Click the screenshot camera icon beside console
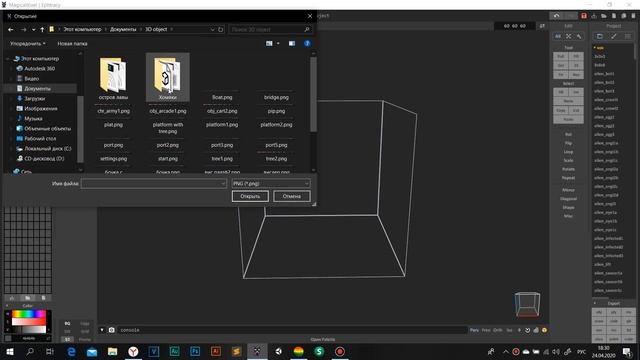Viewport: 640px width, 360px height. pyautogui.click(x=111, y=330)
